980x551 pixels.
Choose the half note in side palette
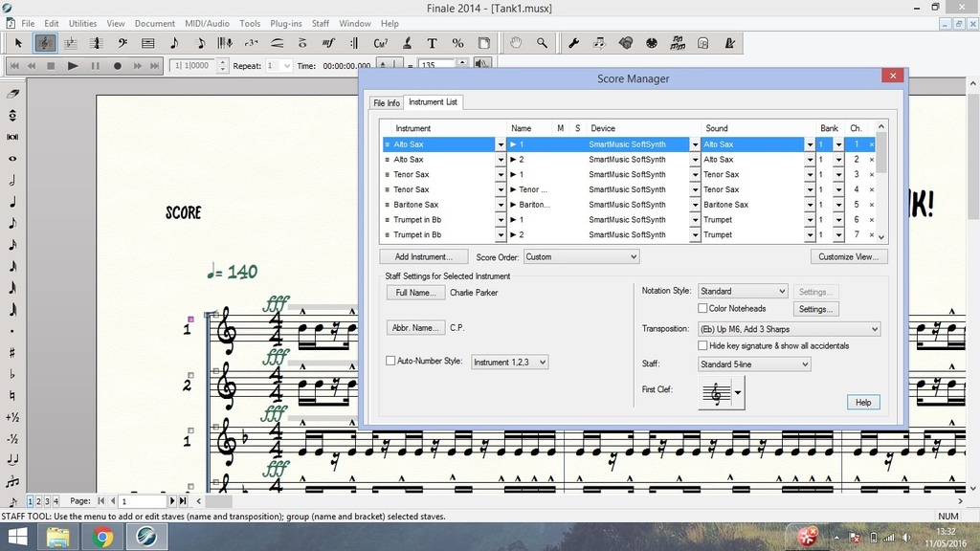(x=12, y=181)
